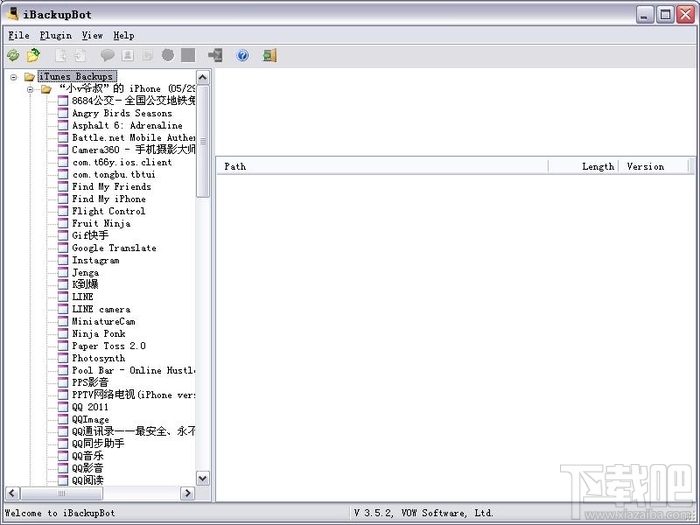Screen dimensions: 700x525
Task: Click the grey square stop toolbar icon
Action: (188, 55)
